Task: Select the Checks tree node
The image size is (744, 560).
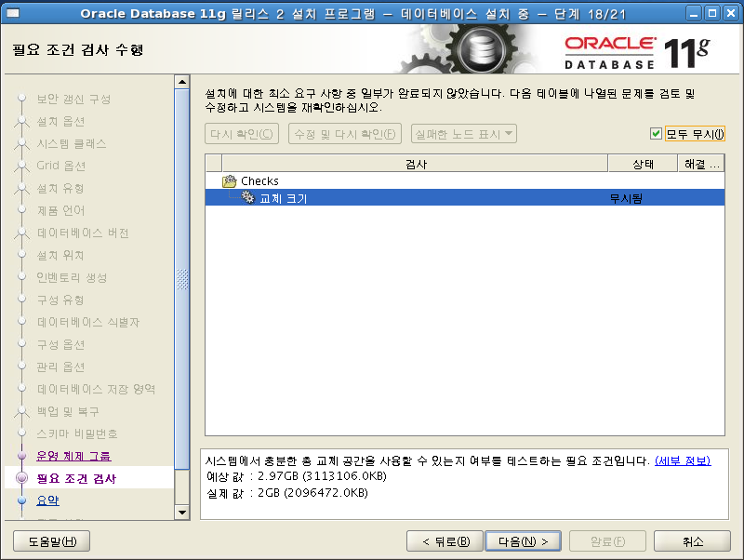Action: coord(259,180)
